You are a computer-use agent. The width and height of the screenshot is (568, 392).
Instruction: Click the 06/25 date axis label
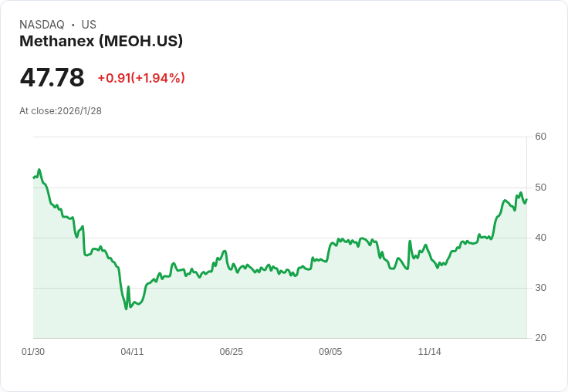point(231,352)
